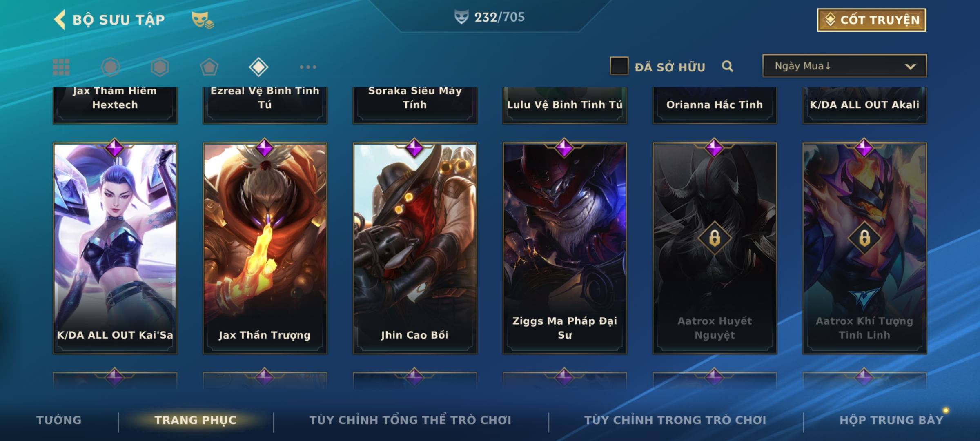Select the K/DA ALL OUT Kai'Sa skin
This screenshot has height=441, width=980.
(x=115, y=248)
